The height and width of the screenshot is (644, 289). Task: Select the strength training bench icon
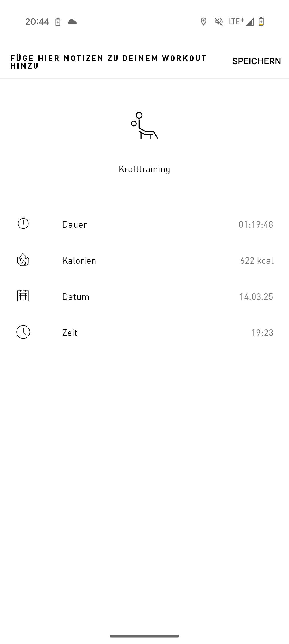(x=144, y=125)
